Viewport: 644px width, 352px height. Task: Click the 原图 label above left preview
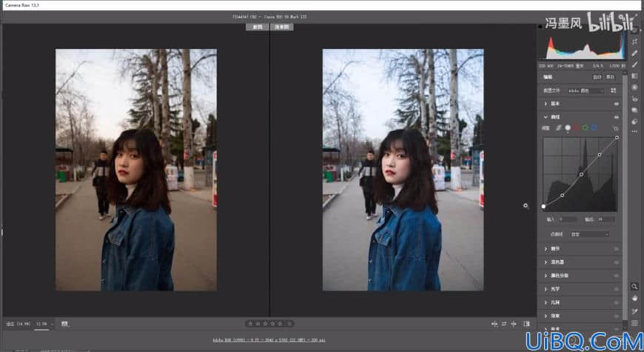(258, 27)
